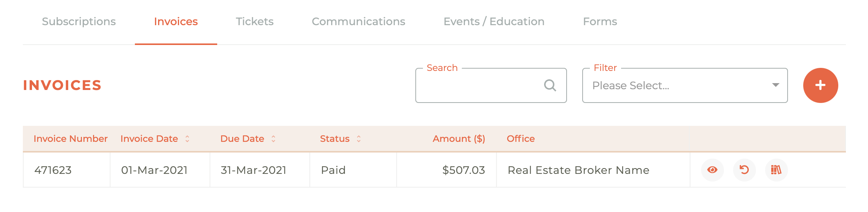868x212 pixels.
Task: Open the Tickets tab
Action: [255, 22]
